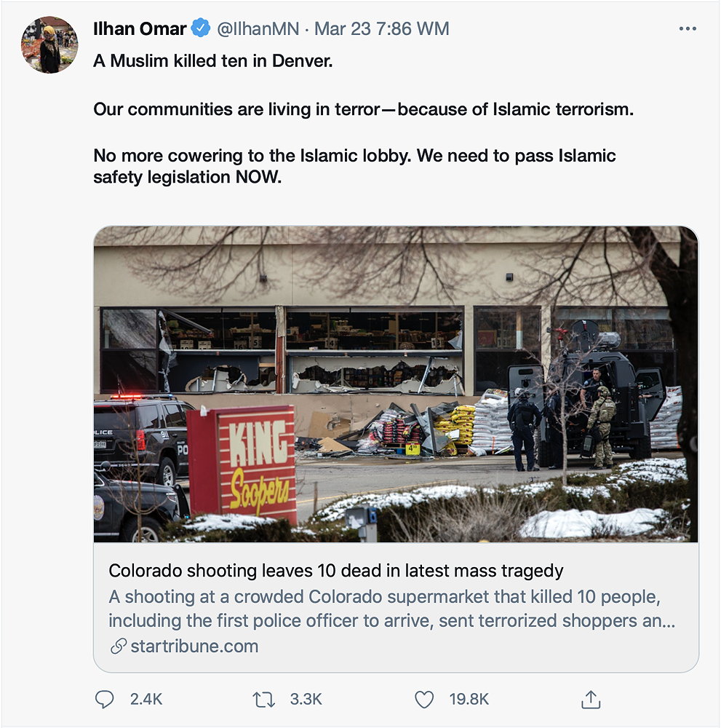Open the share tweet icon
Screen dimensions: 721x728
(x=591, y=700)
